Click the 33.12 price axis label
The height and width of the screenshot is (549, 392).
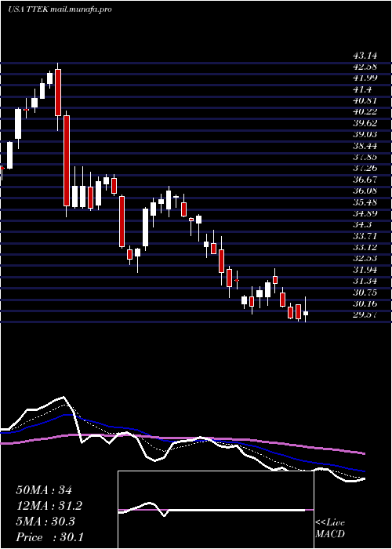364,248
